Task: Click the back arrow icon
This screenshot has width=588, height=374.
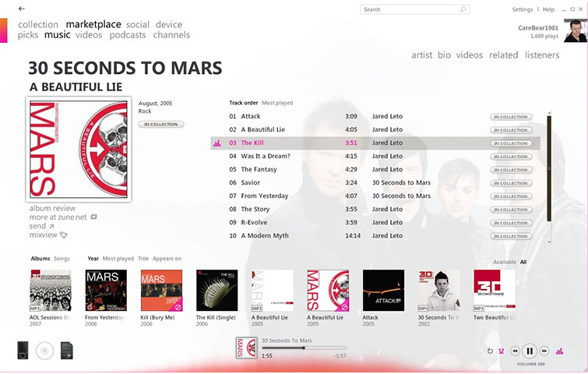Action: click(x=21, y=9)
